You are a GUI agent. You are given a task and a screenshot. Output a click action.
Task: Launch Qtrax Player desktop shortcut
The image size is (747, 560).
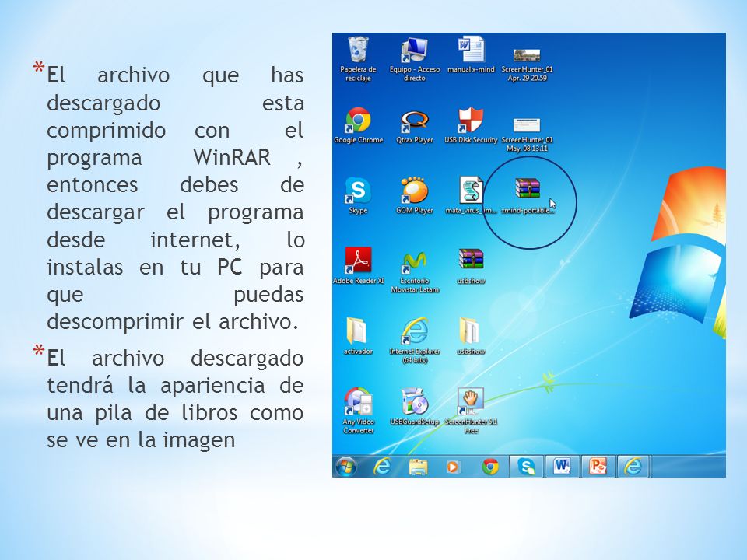tap(415, 126)
